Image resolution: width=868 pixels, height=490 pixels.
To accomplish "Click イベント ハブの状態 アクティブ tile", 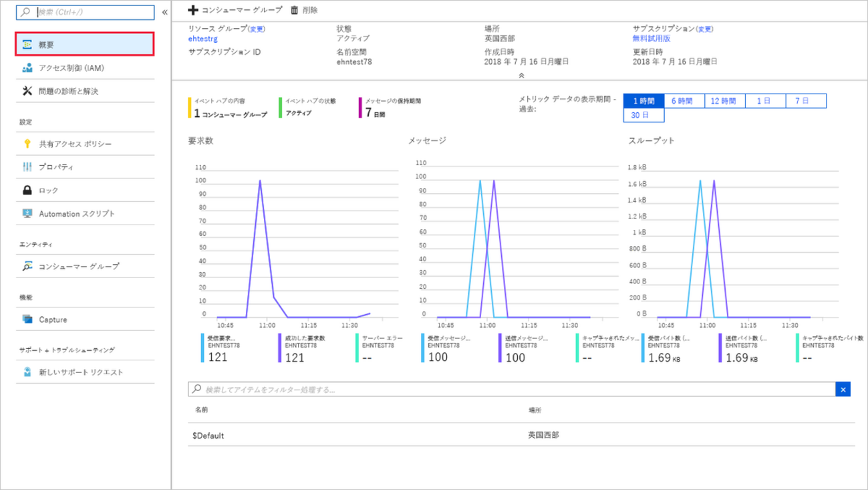I will [x=309, y=107].
